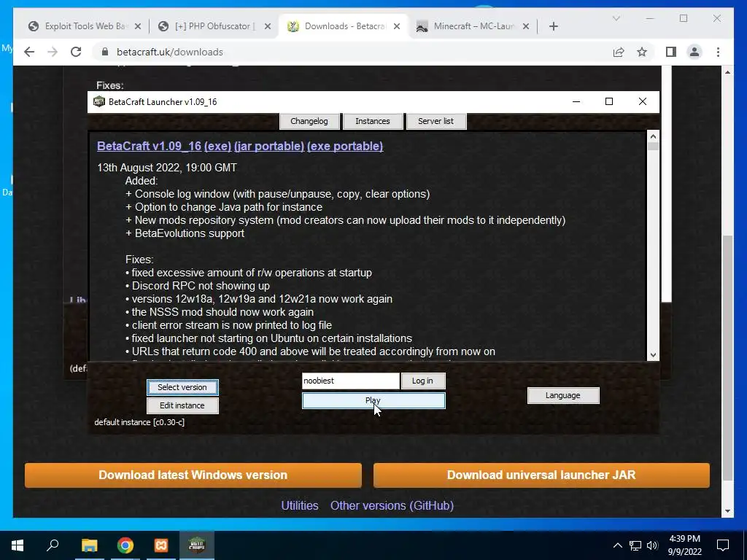This screenshot has height=560, width=747.
Task: Click the padlock site info icon
Action: [105, 52]
